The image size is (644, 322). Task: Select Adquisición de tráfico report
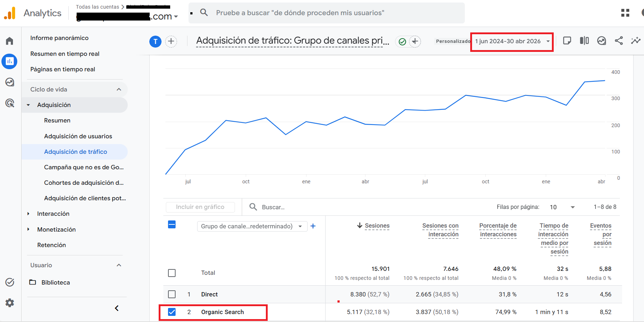(76, 152)
